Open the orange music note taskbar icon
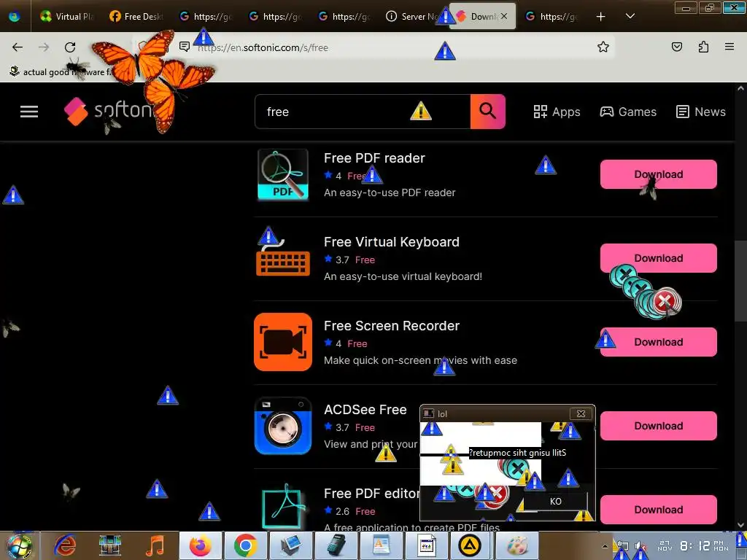 [155, 545]
